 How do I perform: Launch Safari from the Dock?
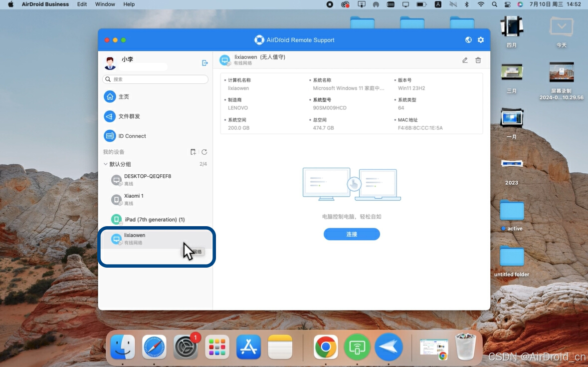154,347
